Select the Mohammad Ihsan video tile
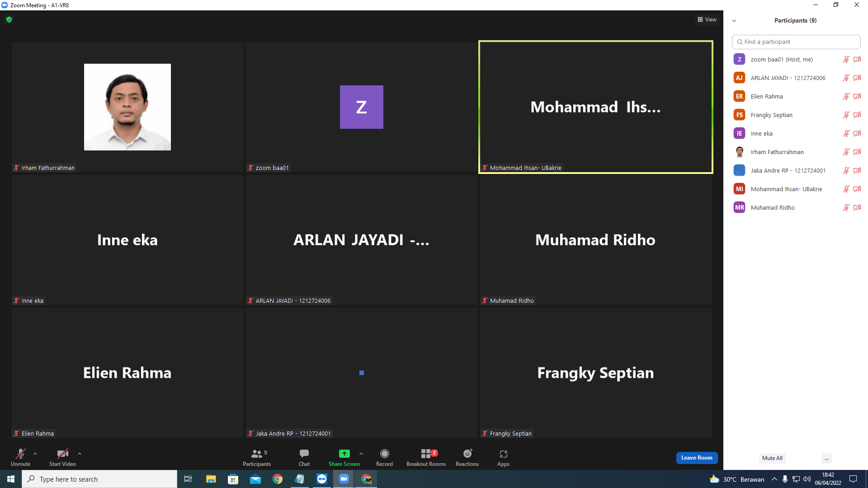 click(596, 107)
